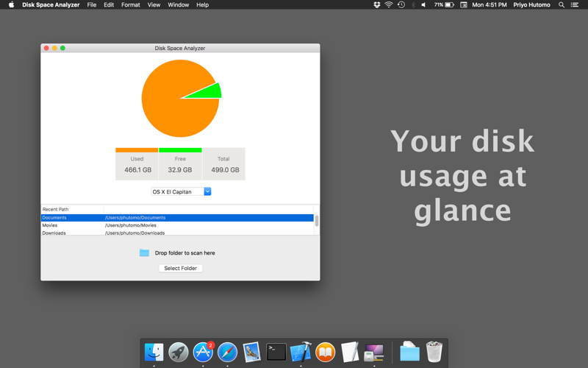Zoom window with green button
This screenshot has height=368, width=588.
pos(62,48)
